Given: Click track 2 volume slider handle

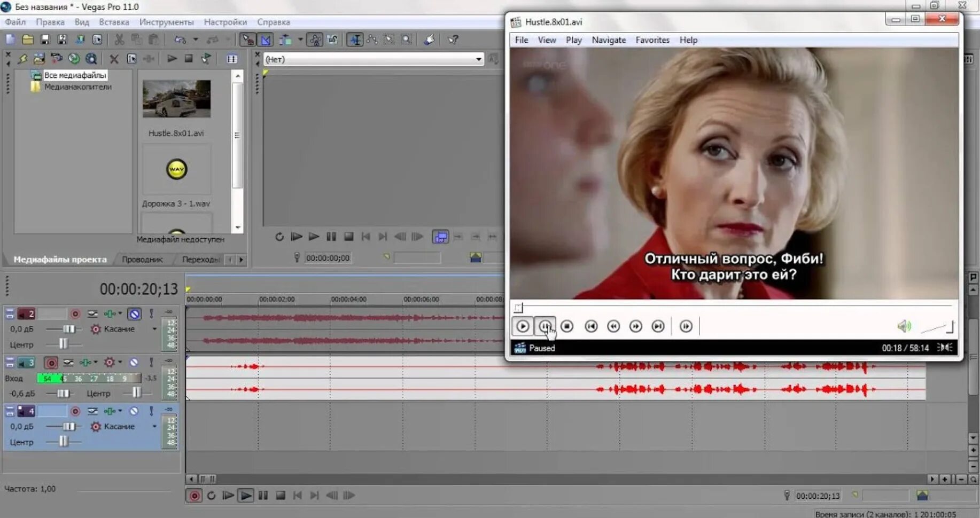Looking at the screenshot, I should pyautogui.click(x=69, y=329).
